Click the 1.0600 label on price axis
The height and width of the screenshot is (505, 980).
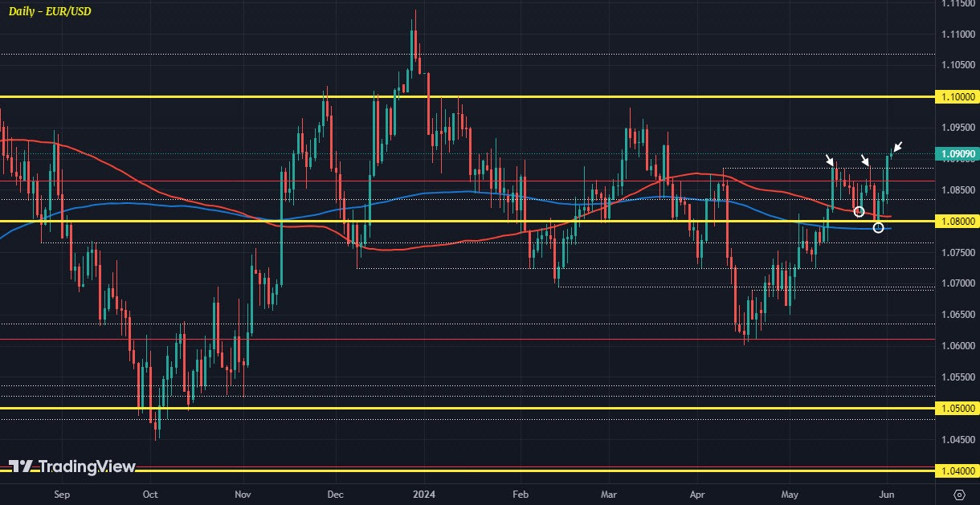click(958, 346)
